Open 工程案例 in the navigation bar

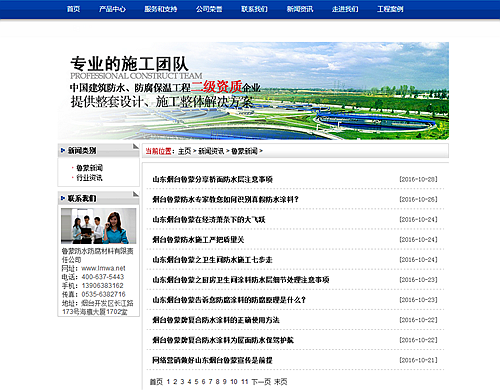click(x=390, y=9)
